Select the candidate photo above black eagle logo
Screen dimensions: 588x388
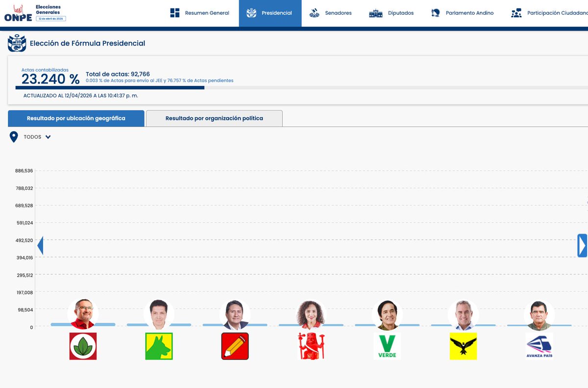pos(463,314)
